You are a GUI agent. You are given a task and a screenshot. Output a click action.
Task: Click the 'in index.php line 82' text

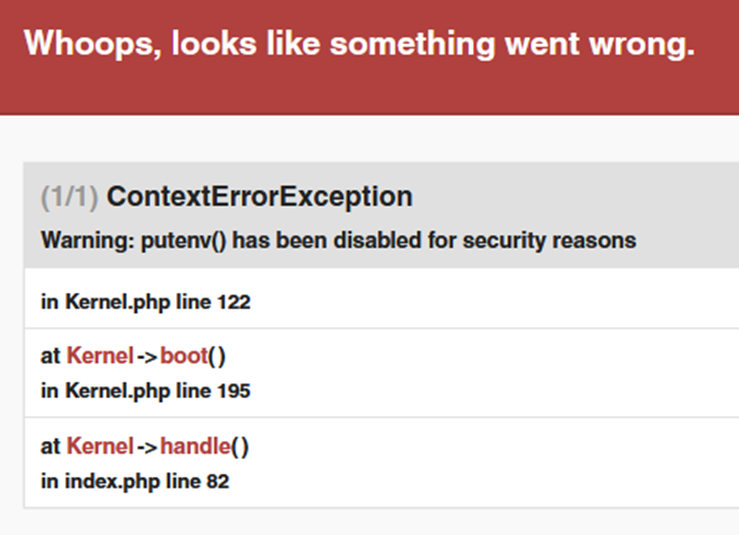tap(134, 481)
